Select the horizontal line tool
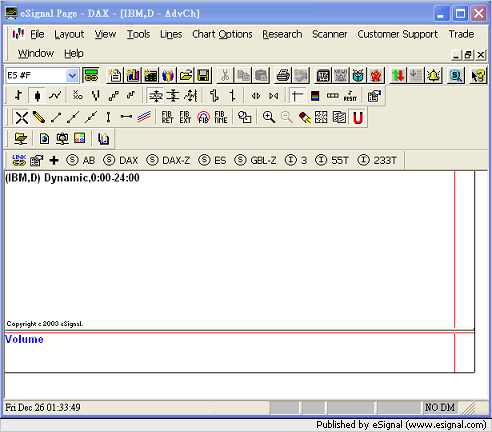The height and width of the screenshot is (432, 492). (126, 117)
